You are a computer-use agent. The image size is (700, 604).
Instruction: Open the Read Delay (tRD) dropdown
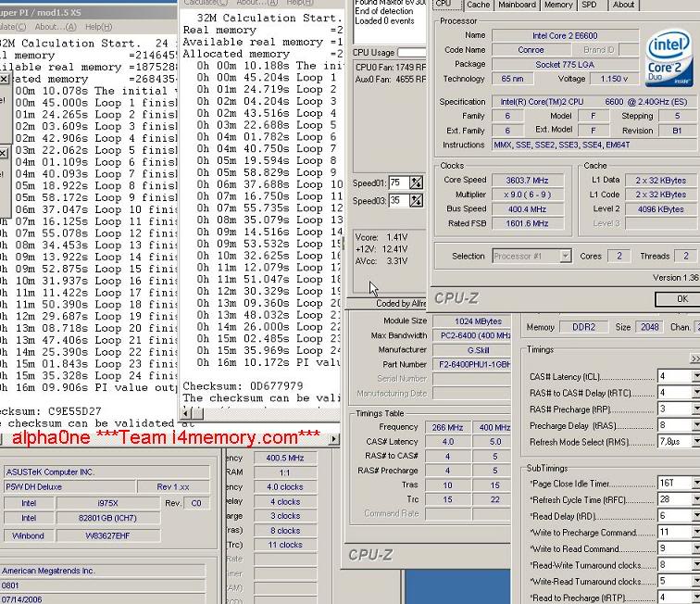pos(695,516)
